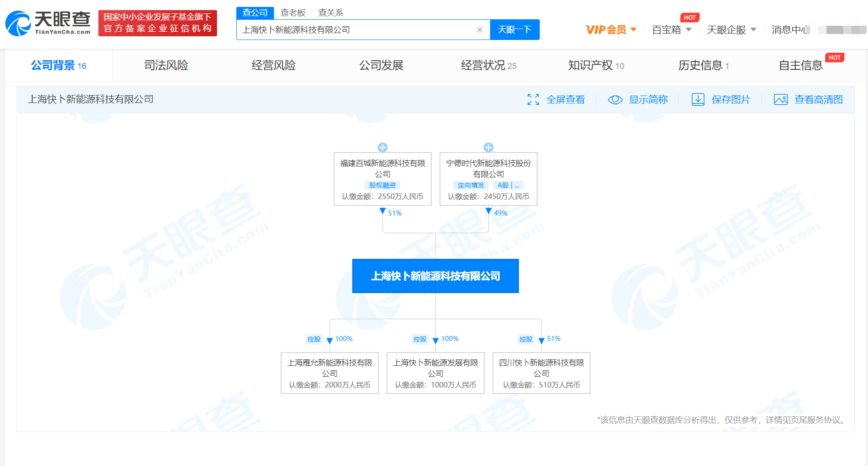868x466 pixels.
Task: Select the 查公司 search tab
Action: coord(255,13)
